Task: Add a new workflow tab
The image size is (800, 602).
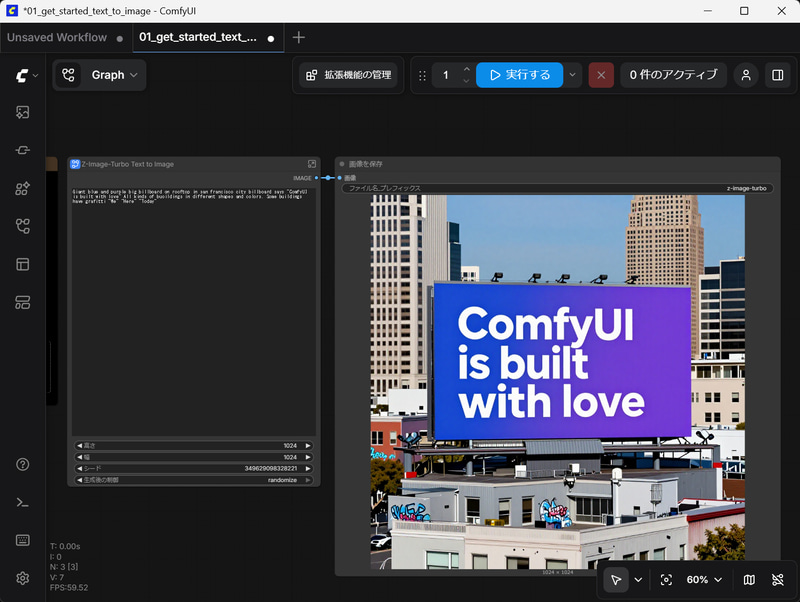Action: [x=298, y=38]
